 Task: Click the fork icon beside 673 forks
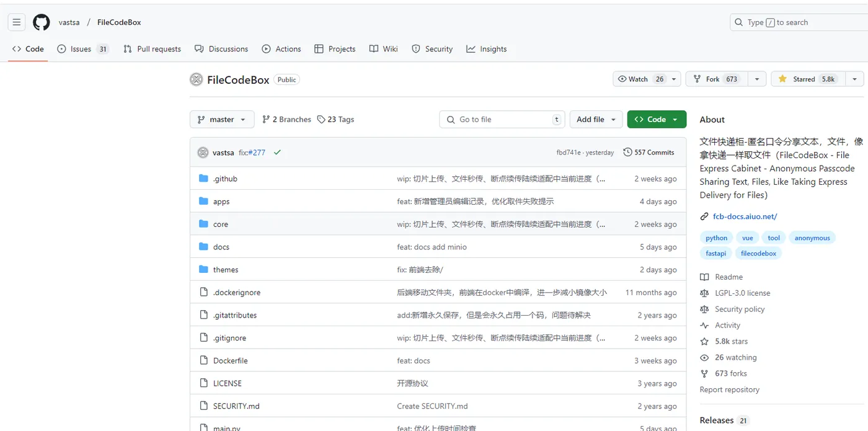[x=704, y=374]
